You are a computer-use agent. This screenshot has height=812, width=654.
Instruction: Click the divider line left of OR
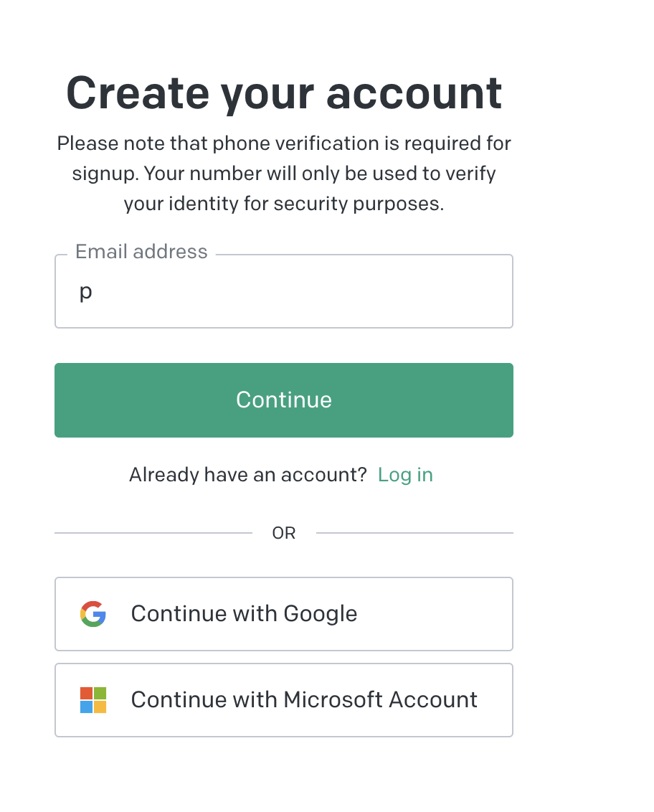tap(153, 533)
